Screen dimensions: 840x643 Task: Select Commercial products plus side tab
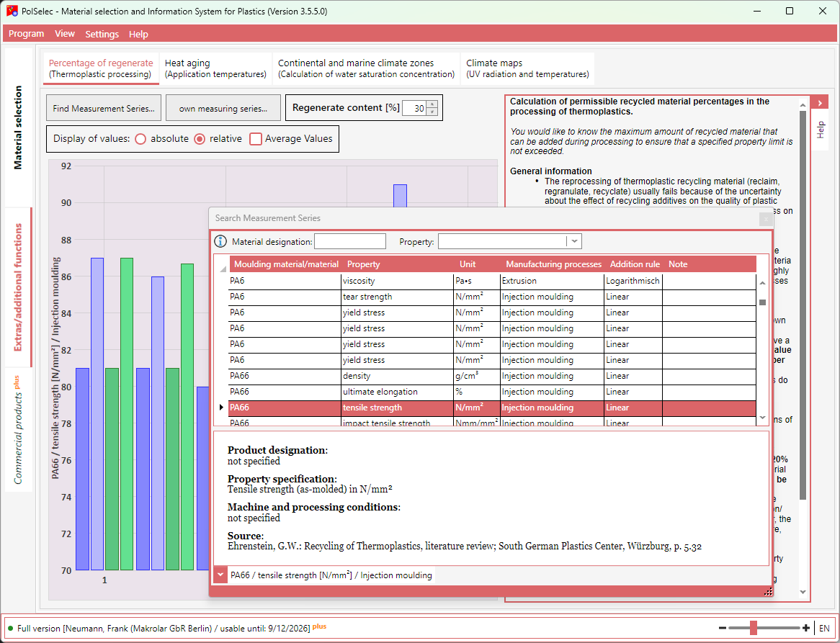tap(18, 430)
